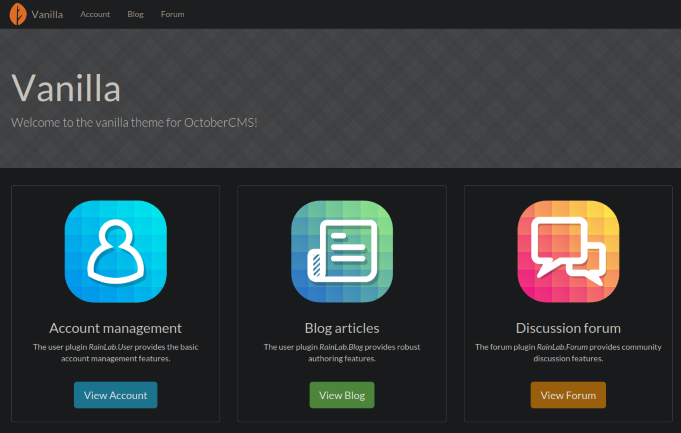This screenshot has width=681, height=433.
Task: Open the Account menu item
Action: tap(95, 15)
